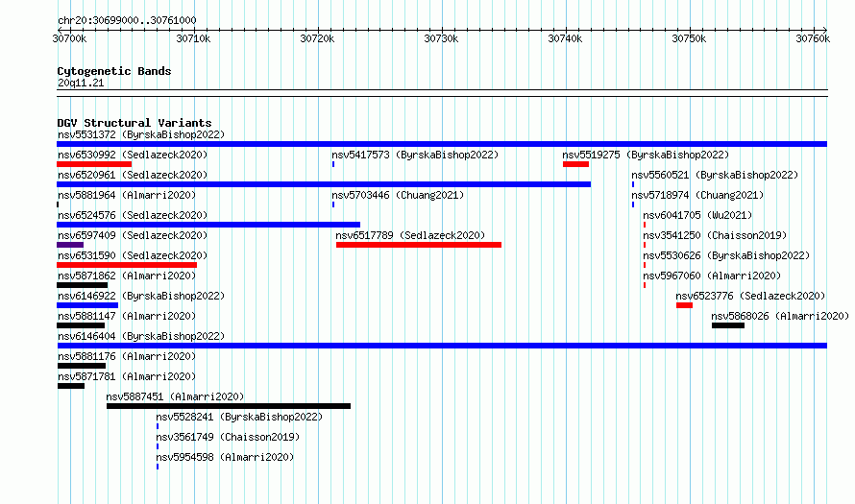The image size is (855, 504).
Task: Click the nsv6517789 (Sedlazeck2020) label
Action: coord(410,235)
